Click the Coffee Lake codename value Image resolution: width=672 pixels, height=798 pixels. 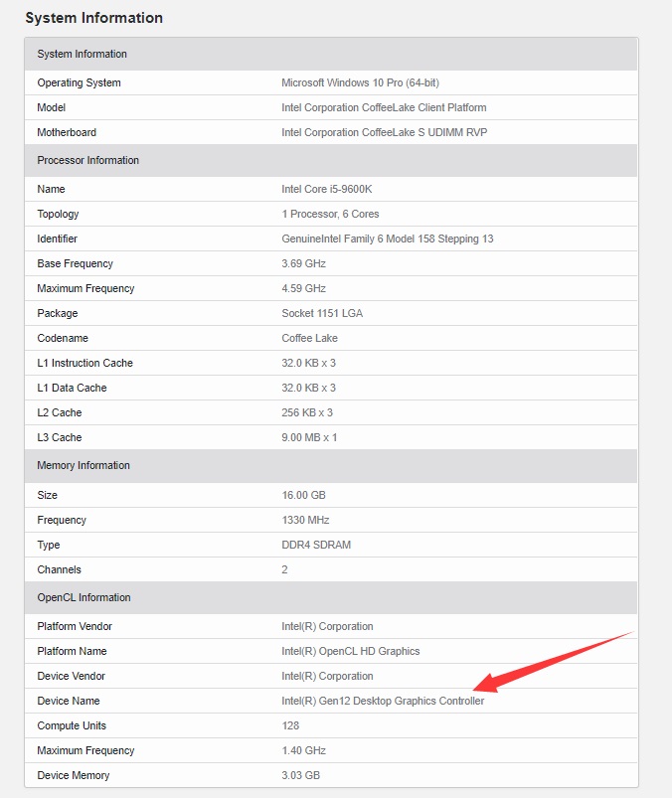click(309, 339)
